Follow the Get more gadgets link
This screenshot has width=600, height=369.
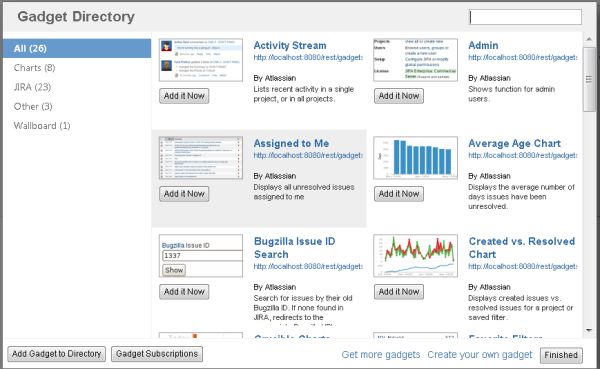[381, 355]
